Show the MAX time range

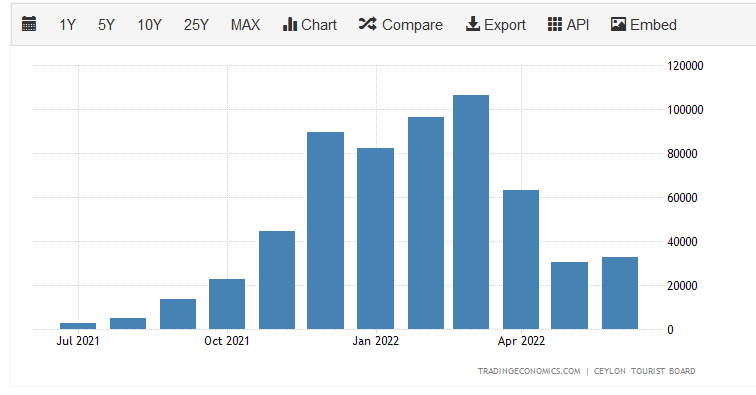pos(245,25)
